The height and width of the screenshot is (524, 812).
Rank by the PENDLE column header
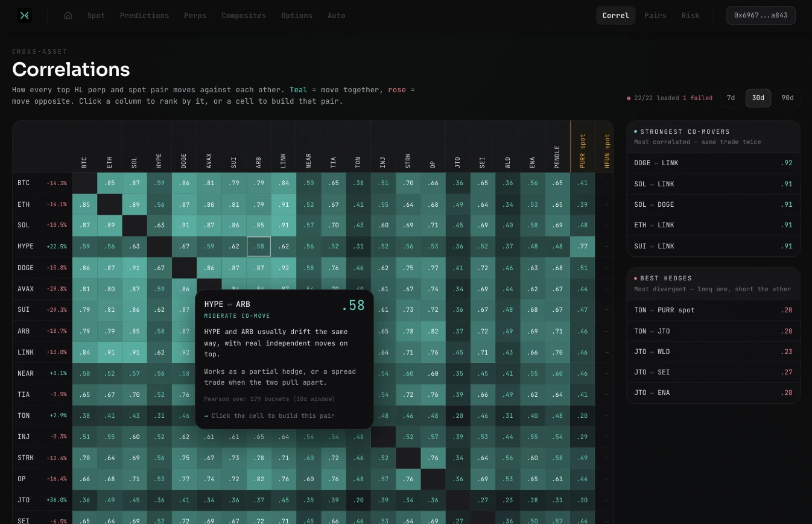[x=557, y=147]
